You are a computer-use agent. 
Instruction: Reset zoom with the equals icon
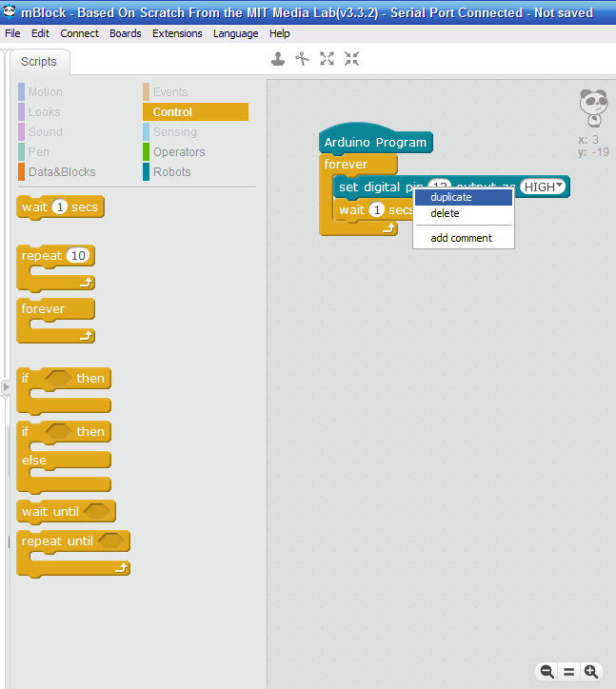tap(568, 672)
